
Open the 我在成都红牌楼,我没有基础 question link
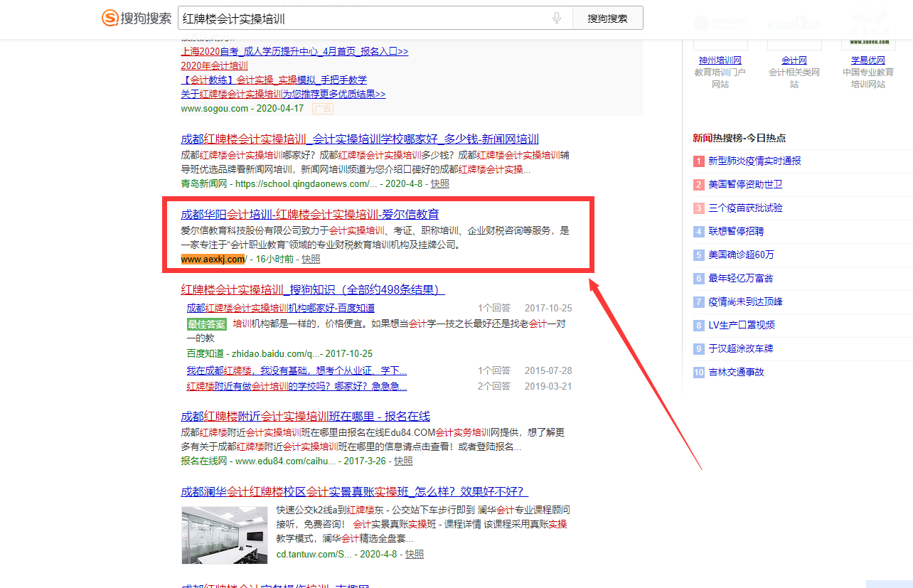coord(297,370)
